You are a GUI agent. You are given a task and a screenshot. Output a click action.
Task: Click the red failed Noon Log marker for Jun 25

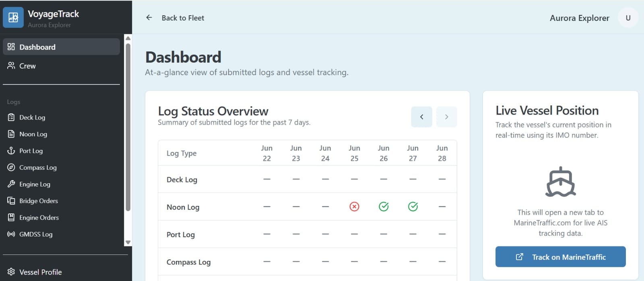click(354, 207)
